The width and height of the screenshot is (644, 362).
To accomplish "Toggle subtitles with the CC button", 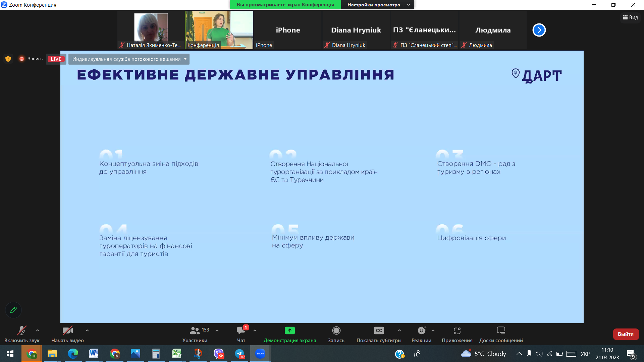I will click(x=379, y=331).
